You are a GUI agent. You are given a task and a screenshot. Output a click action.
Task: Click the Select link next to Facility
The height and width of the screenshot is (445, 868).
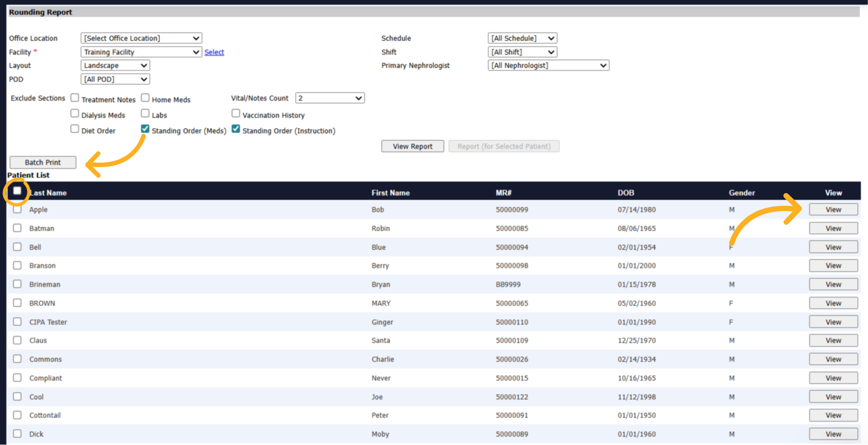(x=214, y=52)
